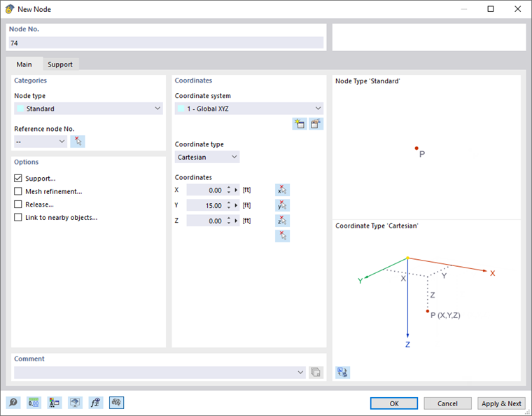Uncheck the Support option
This screenshot has height=416, width=532.
click(x=18, y=178)
